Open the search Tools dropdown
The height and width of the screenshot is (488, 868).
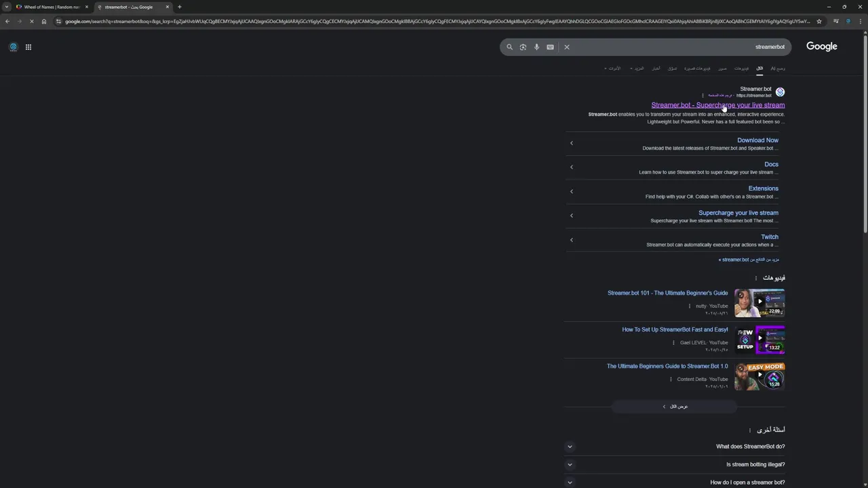[614, 68]
